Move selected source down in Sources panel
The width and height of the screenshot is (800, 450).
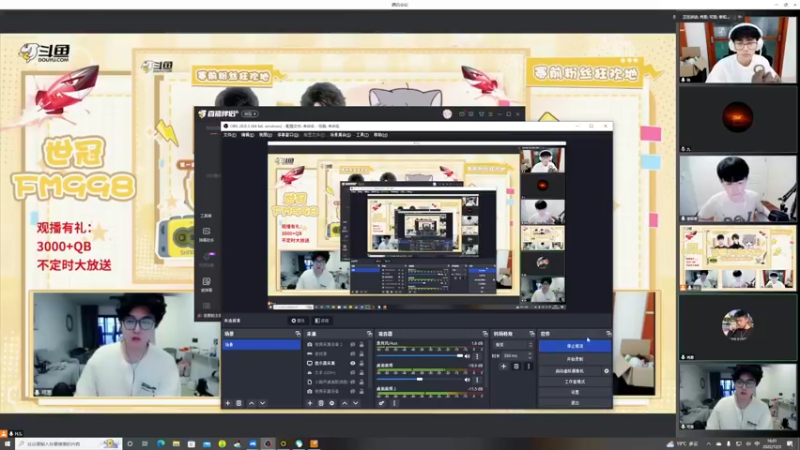(356, 403)
